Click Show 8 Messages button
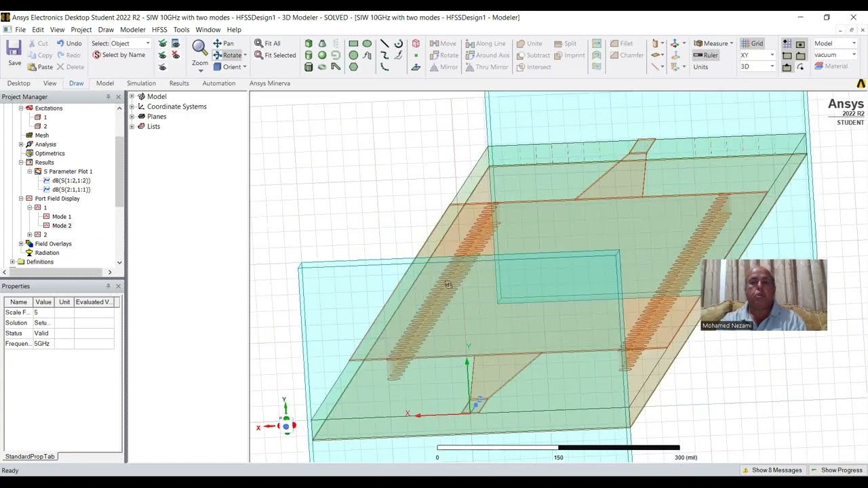This screenshot has height=488, width=868. tap(772, 470)
